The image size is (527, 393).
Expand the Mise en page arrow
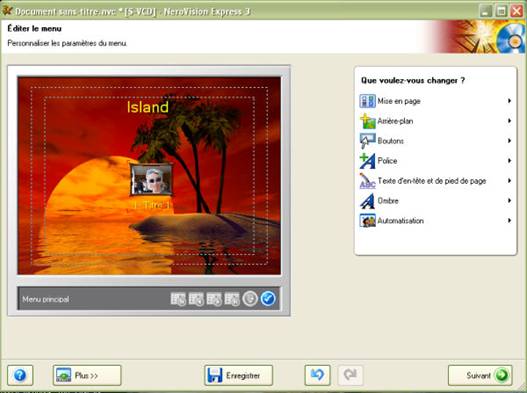point(510,101)
